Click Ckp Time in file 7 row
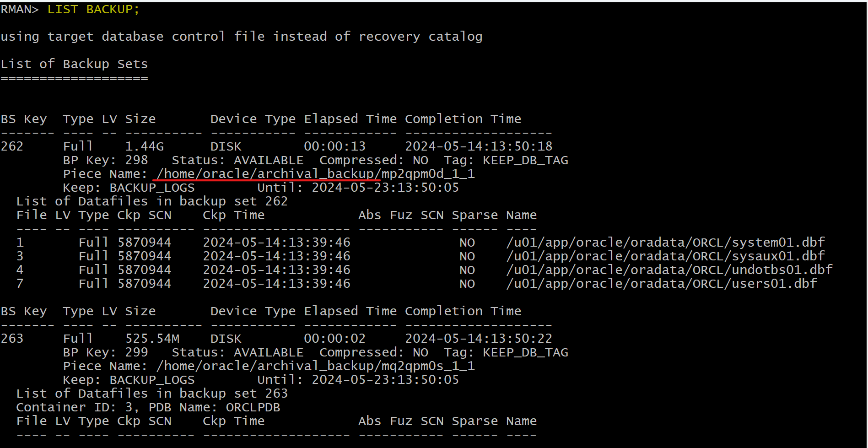 pos(277,284)
